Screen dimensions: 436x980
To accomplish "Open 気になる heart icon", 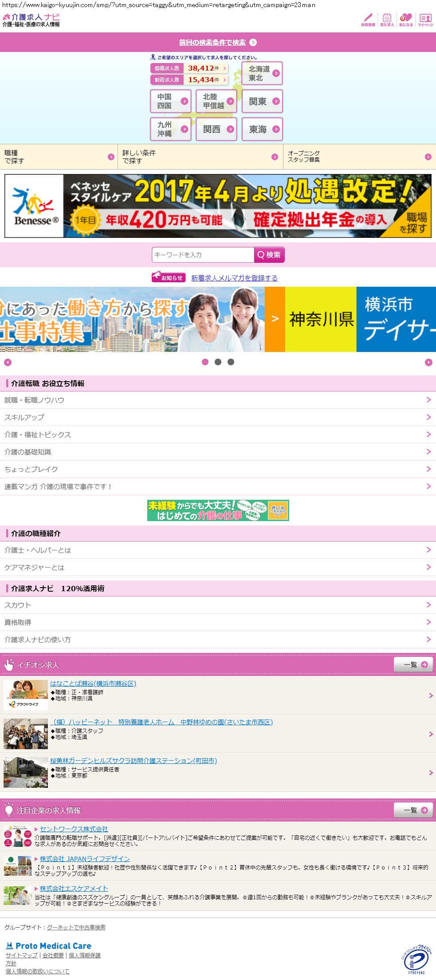I will point(406,20).
